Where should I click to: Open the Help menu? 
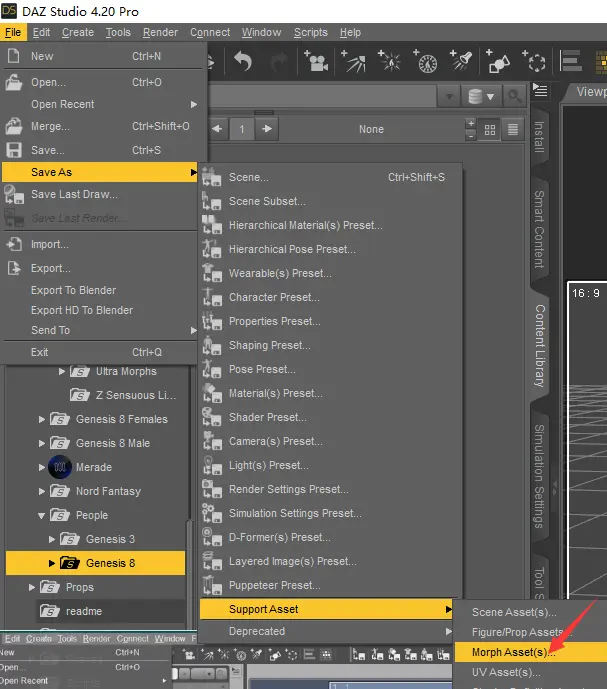tap(350, 33)
